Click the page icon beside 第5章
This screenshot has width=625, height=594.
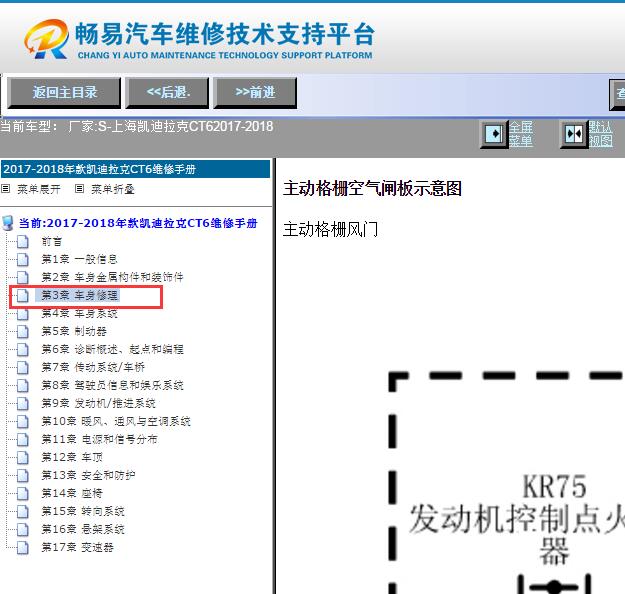23,331
